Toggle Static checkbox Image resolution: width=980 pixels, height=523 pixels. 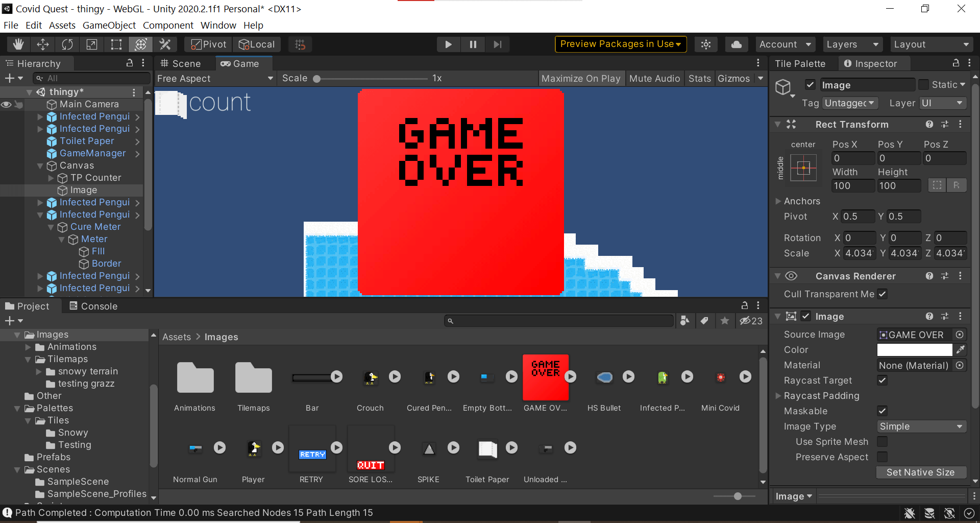[923, 85]
